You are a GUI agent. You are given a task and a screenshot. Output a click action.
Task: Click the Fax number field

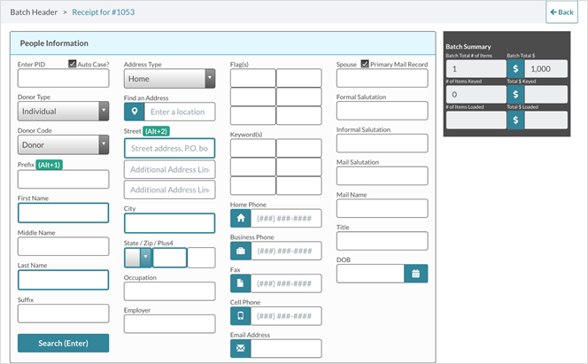pyautogui.click(x=286, y=283)
